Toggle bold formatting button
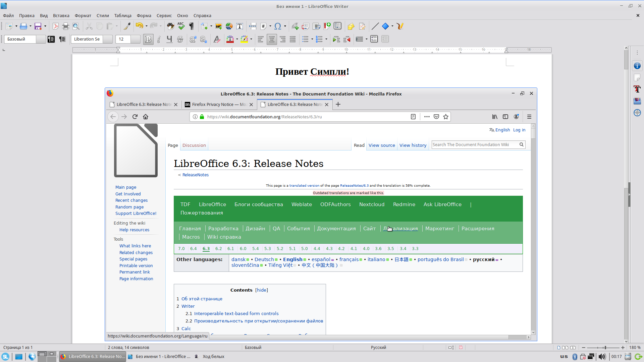The height and width of the screenshot is (362, 644). pyautogui.click(x=148, y=39)
